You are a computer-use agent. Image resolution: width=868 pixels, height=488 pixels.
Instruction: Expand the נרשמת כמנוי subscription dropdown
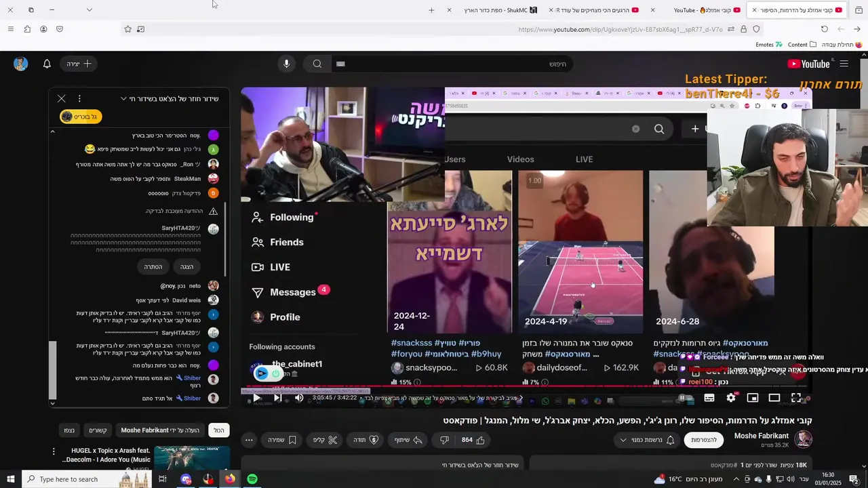646,440
